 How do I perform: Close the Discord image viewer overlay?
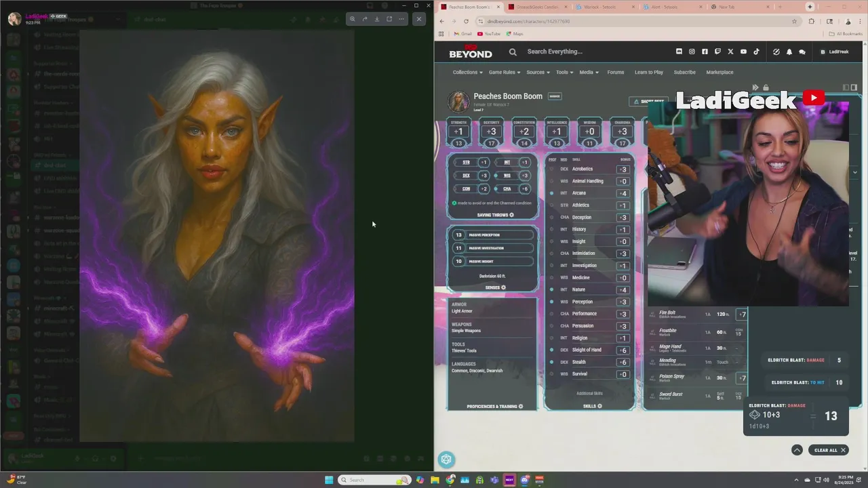pyautogui.click(x=419, y=19)
